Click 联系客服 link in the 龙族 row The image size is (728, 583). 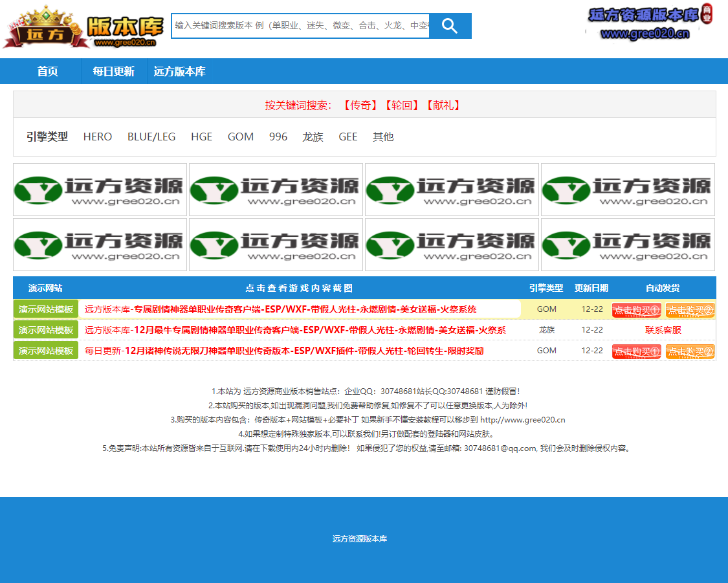(663, 330)
